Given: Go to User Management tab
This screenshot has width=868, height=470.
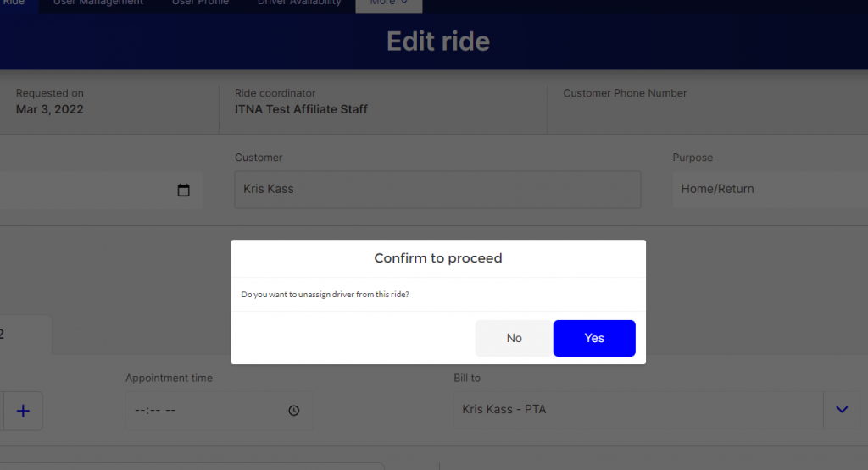Looking at the screenshot, I should tap(98, 3).
